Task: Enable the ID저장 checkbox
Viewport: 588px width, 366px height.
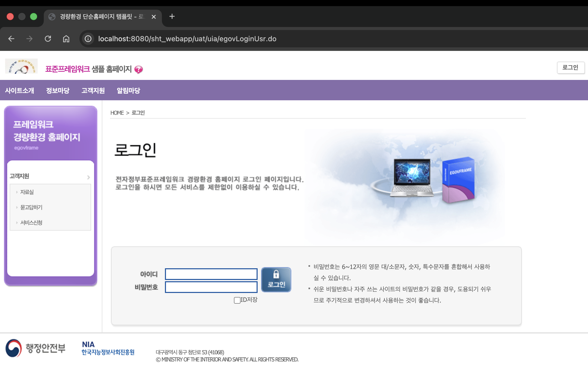Action: pos(237,300)
